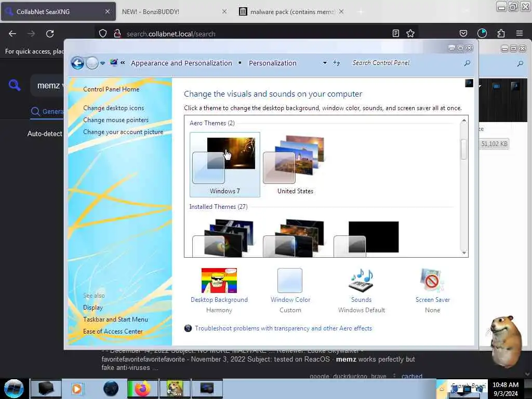The width and height of the screenshot is (532, 399).
Task: Open Ease of Access Center
Action: tap(113, 331)
